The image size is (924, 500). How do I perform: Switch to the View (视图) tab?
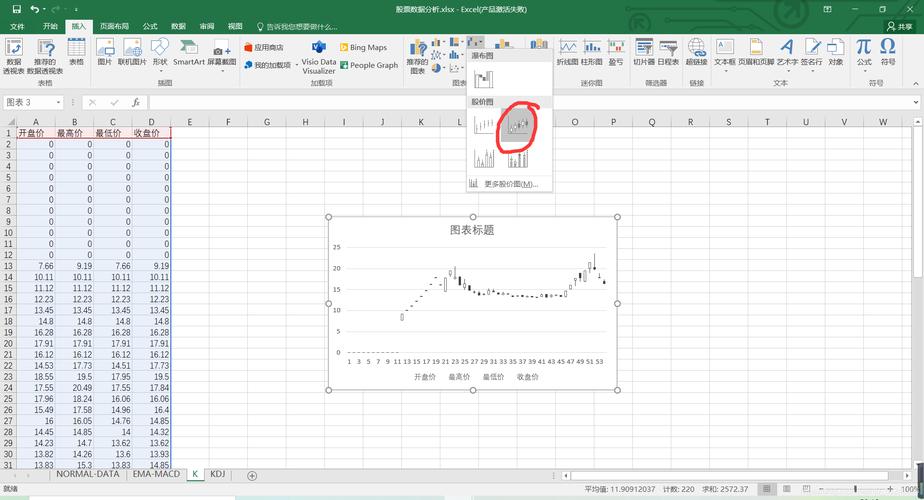pos(235,27)
